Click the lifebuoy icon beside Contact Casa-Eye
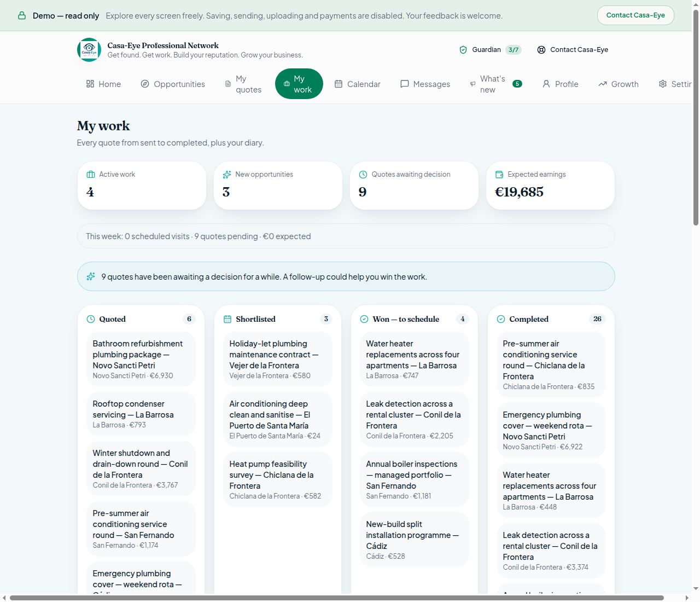700x602 pixels. 541,50
